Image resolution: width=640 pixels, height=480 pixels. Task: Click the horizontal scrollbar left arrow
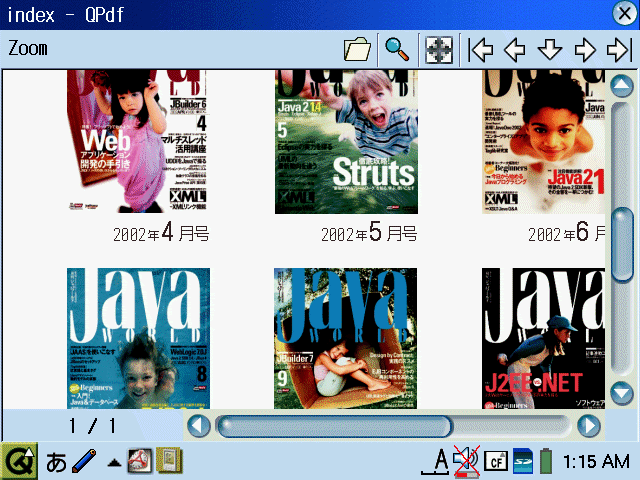click(199, 426)
